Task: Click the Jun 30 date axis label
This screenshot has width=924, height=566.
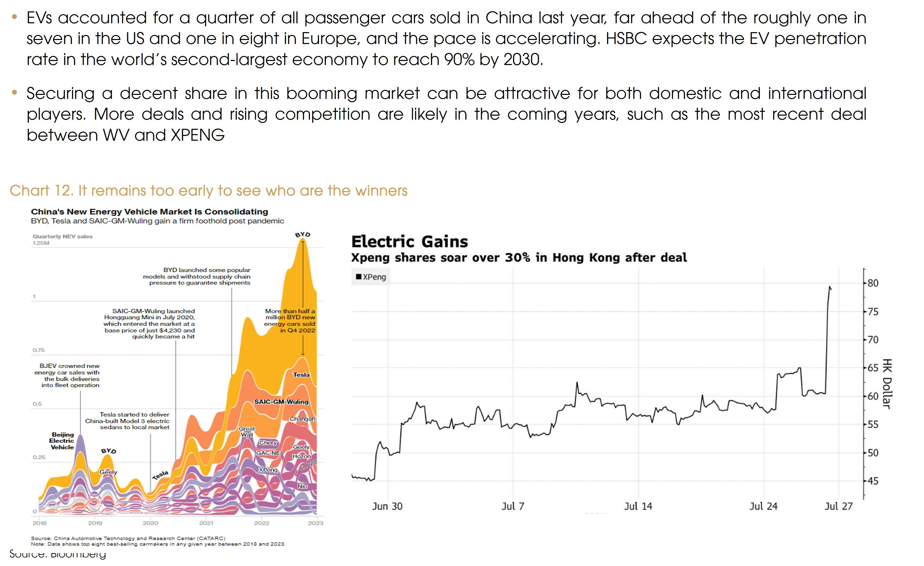Action: [387, 506]
